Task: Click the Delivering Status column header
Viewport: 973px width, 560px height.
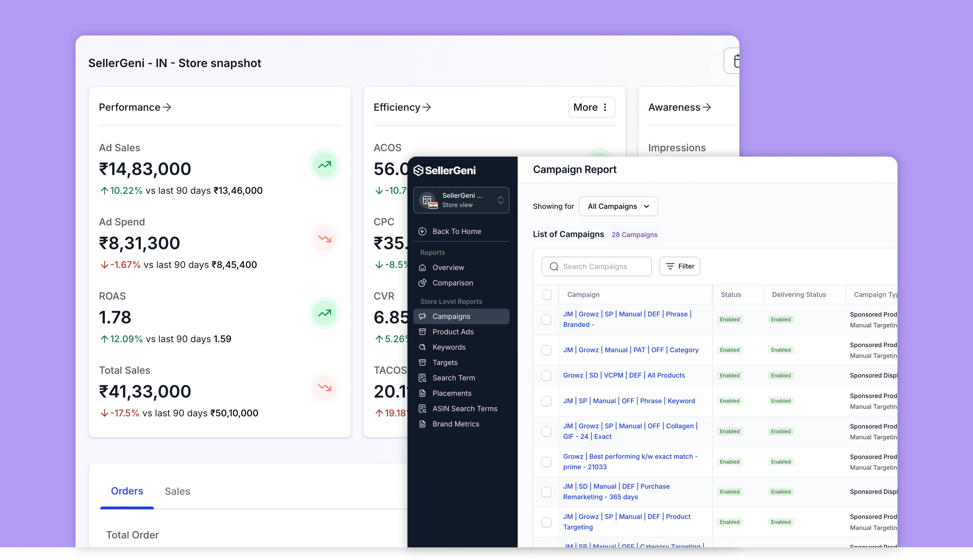Action: 799,295
